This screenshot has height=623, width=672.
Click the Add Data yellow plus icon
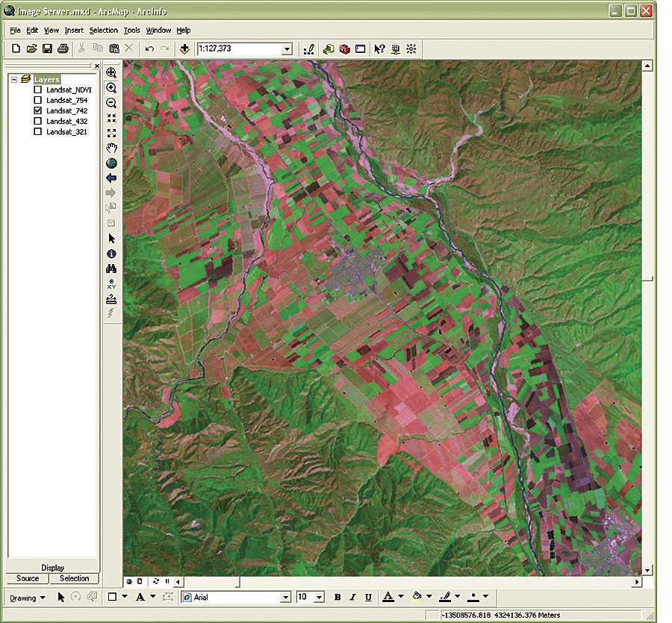(x=184, y=48)
